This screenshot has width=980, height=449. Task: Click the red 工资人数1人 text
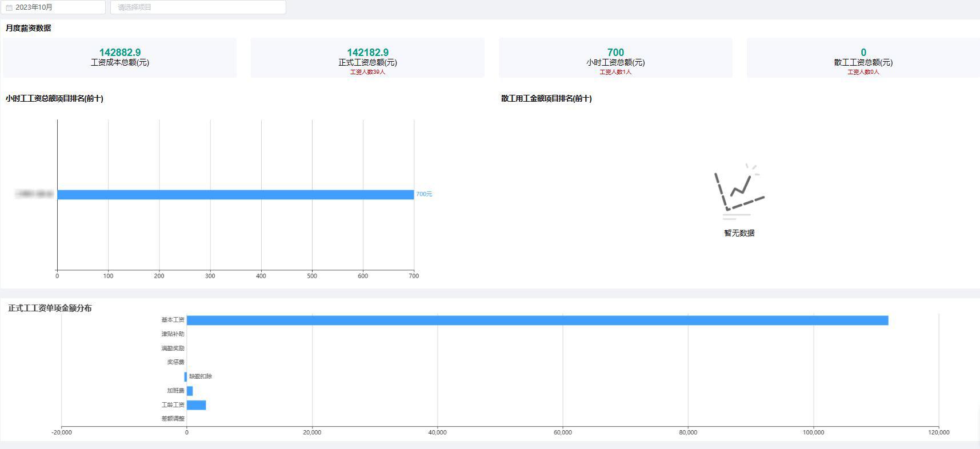click(x=615, y=72)
